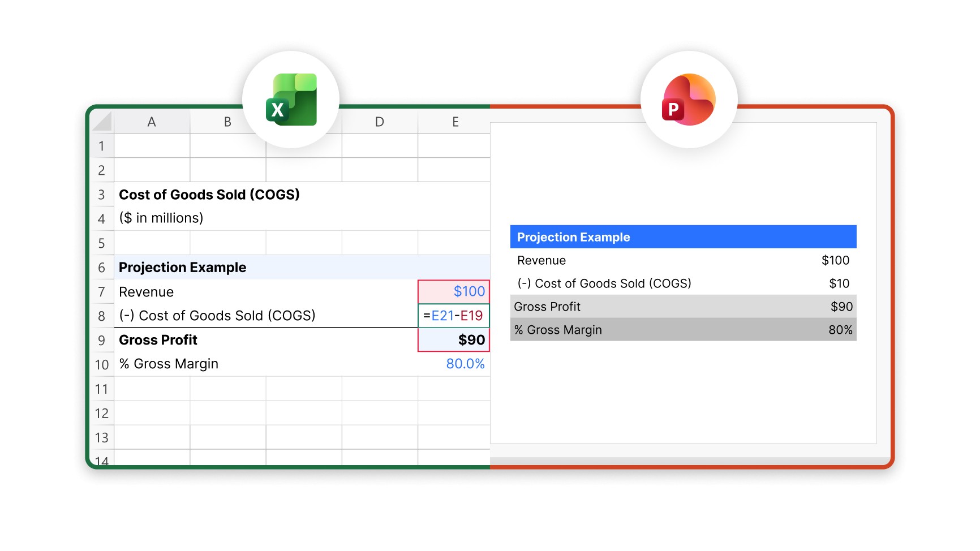Click '% Gross Margin' label in Excel row 10

169,364
